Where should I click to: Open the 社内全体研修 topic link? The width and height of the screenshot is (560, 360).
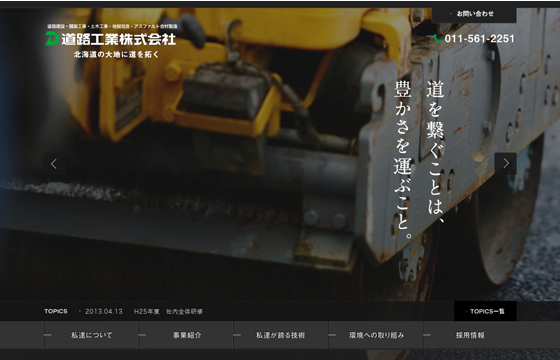click(x=184, y=311)
